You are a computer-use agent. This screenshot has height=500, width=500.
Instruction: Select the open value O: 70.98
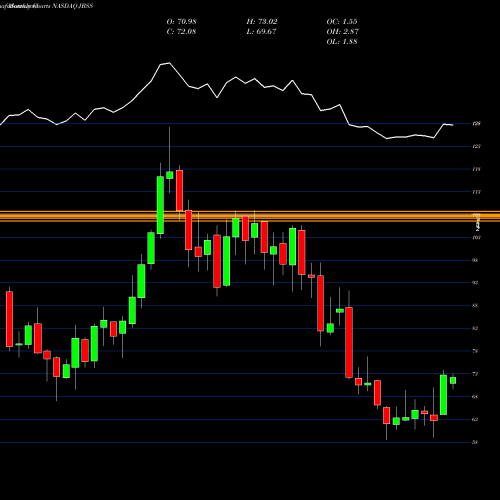click(181, 22)
